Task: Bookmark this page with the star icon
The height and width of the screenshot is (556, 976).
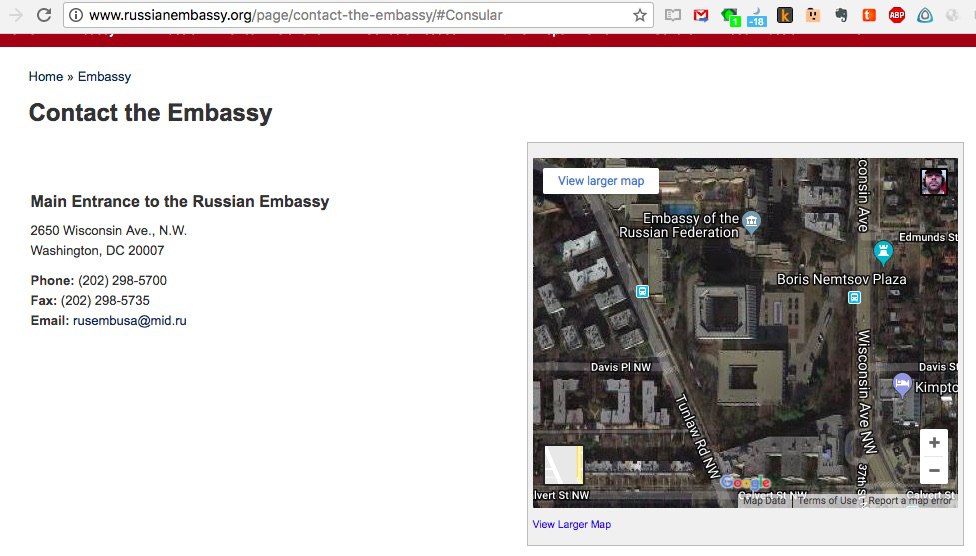Action: point(639,16)
